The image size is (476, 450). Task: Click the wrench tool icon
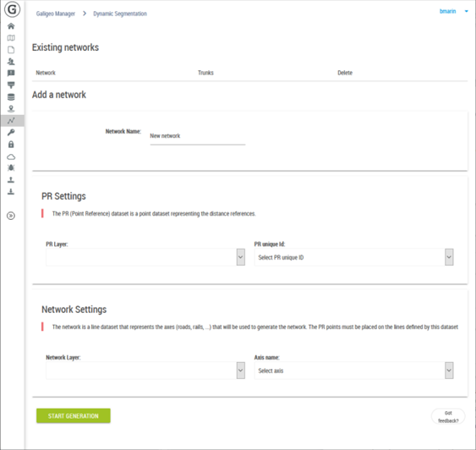point(11,133)
